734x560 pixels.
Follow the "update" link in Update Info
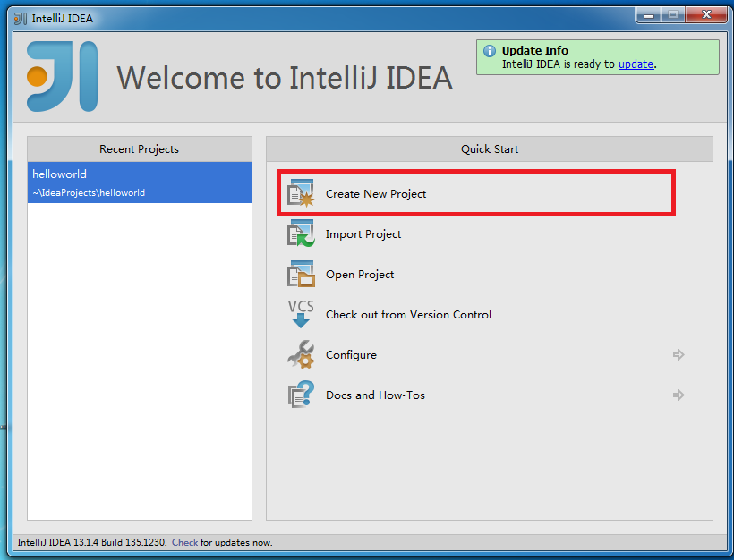[636, 64]
